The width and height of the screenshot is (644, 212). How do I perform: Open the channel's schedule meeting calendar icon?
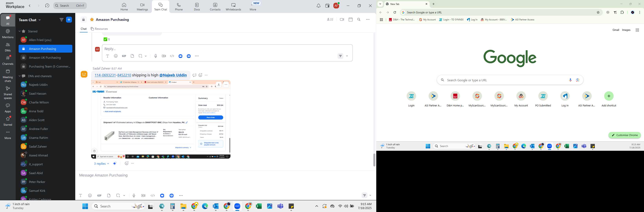(350, 19)
